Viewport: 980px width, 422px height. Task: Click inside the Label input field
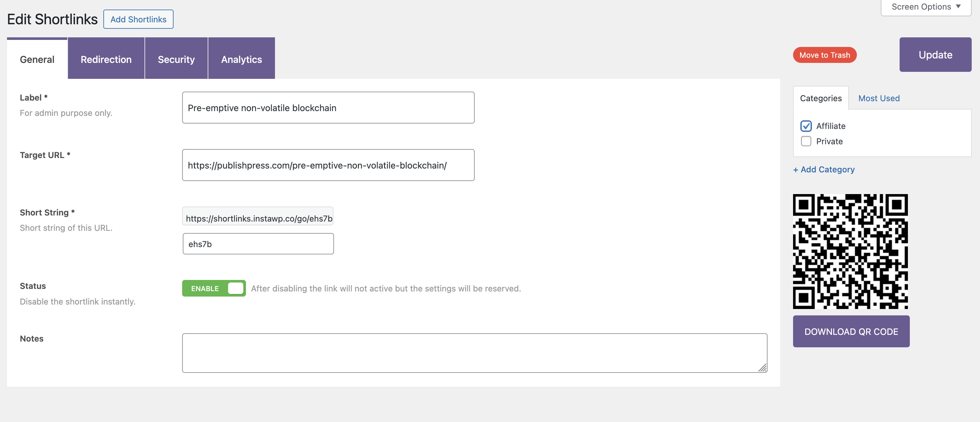pyautogui.click(x=328, y=107)
